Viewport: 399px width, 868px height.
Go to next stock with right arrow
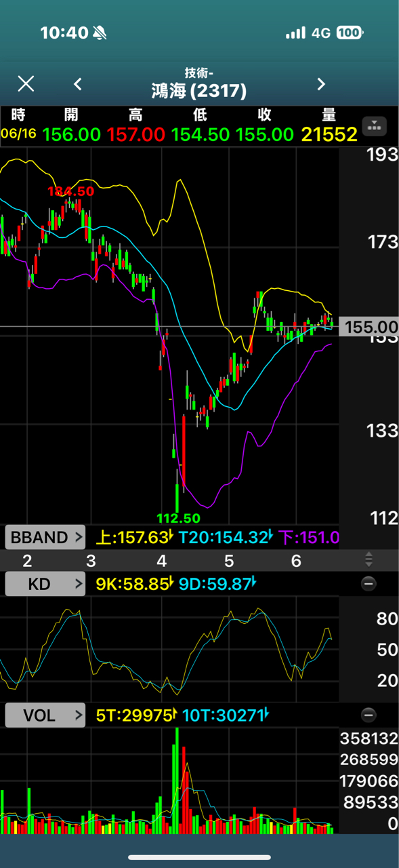click(x=321, y=84)
